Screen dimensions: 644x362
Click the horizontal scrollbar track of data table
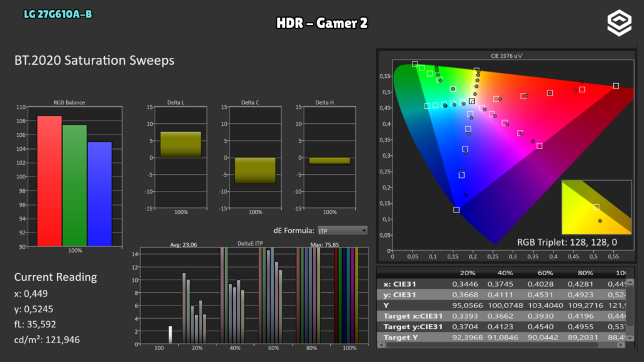point(501,345)
